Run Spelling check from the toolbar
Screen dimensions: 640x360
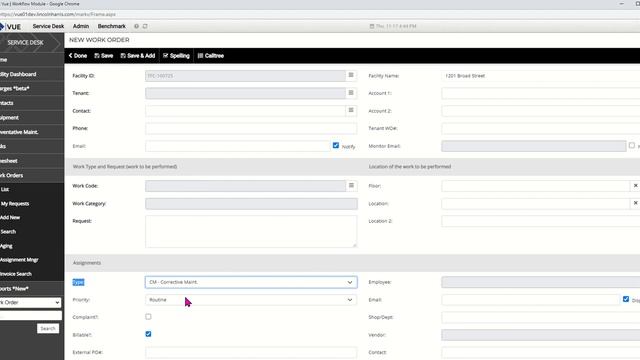coord(176,56)
